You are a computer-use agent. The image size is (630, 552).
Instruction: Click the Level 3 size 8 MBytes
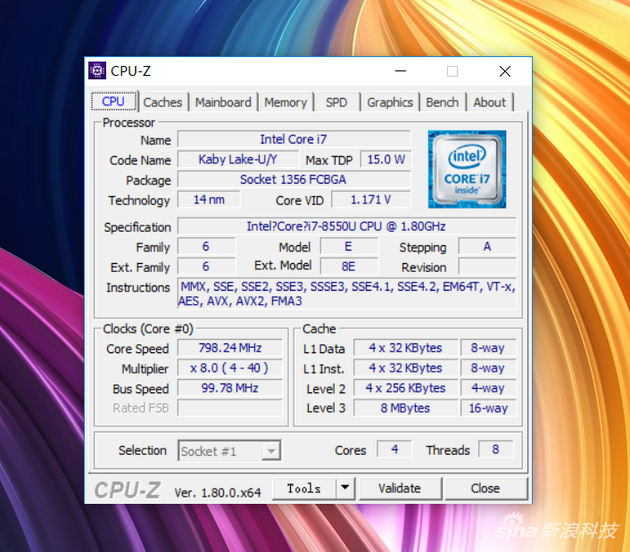pyautogui.click(x=405, y=408)
